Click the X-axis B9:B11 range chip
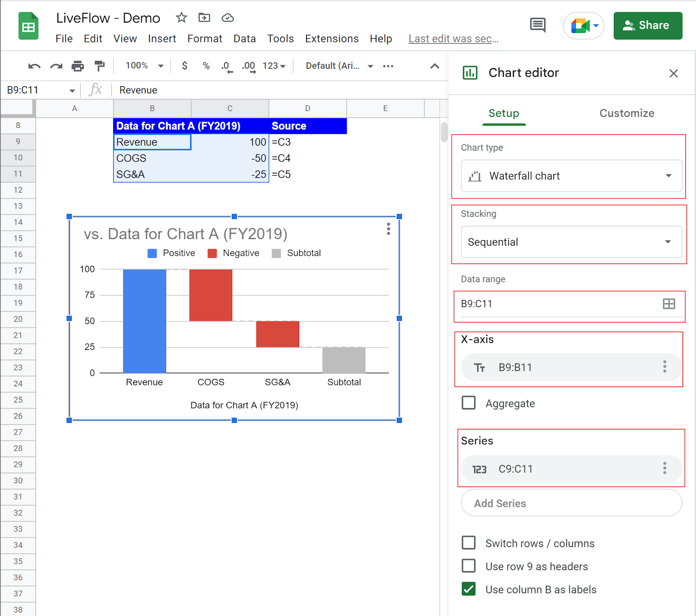 [x=571, y=367]
